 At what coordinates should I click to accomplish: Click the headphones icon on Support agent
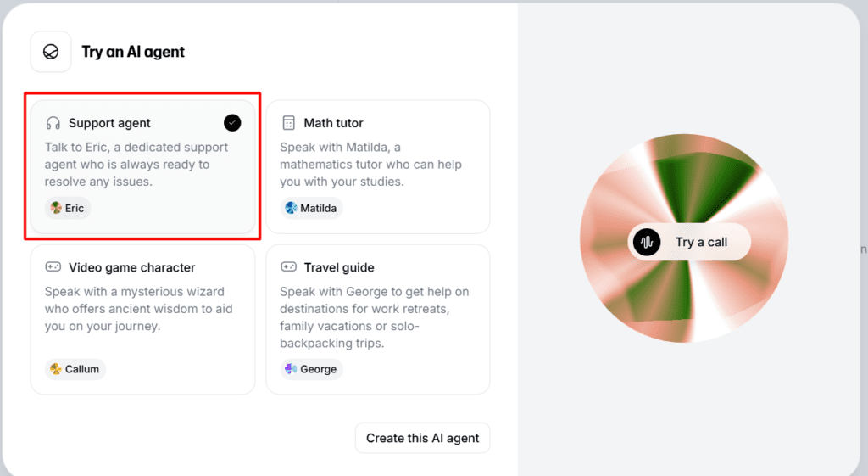coord(53,123)
